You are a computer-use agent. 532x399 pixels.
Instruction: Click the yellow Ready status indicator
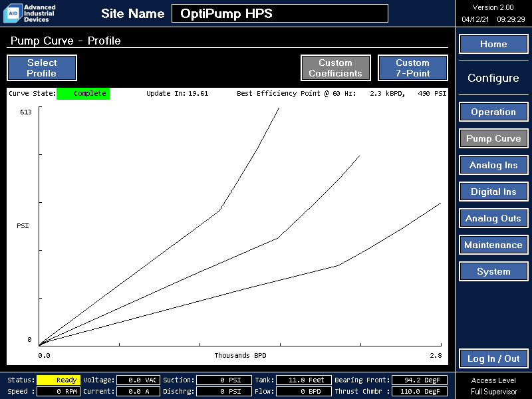[59, 380]
